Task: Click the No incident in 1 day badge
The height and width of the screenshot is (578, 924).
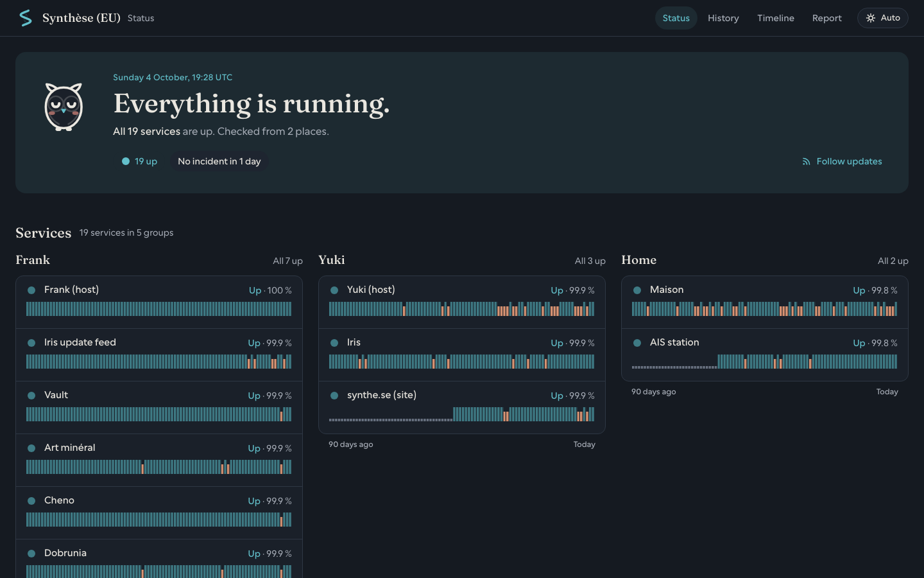Action: tap(219, 161)
